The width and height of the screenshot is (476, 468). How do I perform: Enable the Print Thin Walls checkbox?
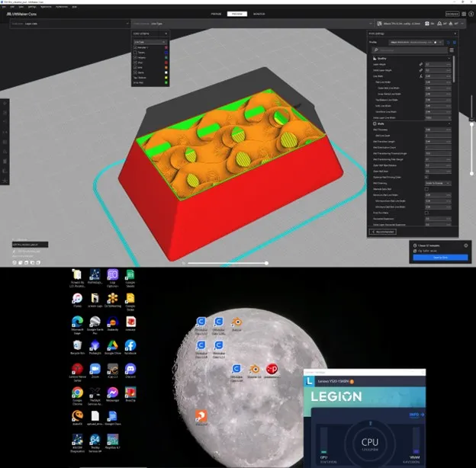(x=426, y=213)
